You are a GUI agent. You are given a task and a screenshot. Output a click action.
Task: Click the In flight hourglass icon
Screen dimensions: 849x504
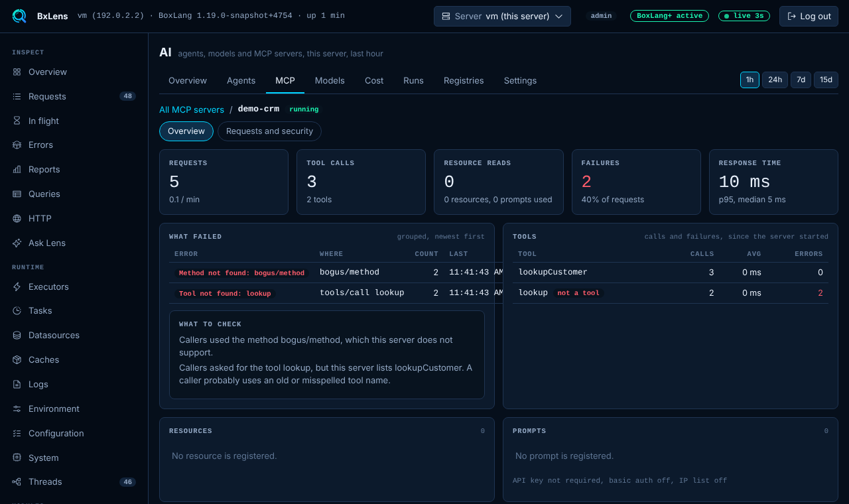17,121
